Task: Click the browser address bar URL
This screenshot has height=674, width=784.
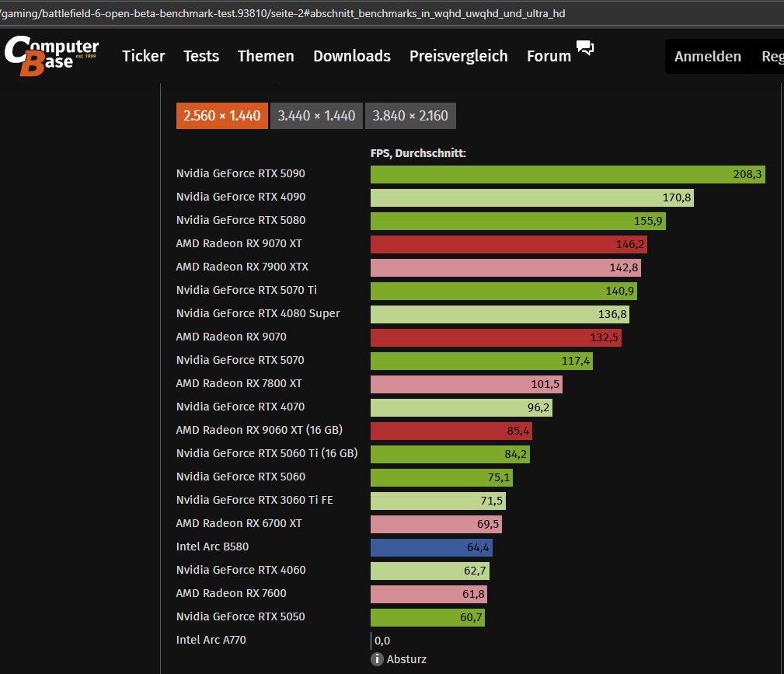Action: coord(283,13)
